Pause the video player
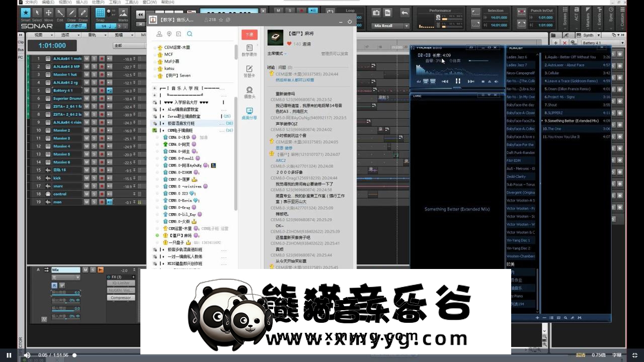Image resolution: width=644 pixels, height=362 pixels. [x=9, y=355]
